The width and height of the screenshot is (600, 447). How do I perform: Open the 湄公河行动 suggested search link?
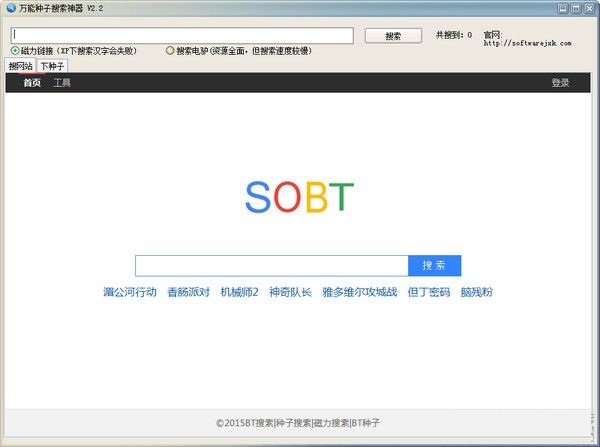pyautogui.click(x=130, y=293)
